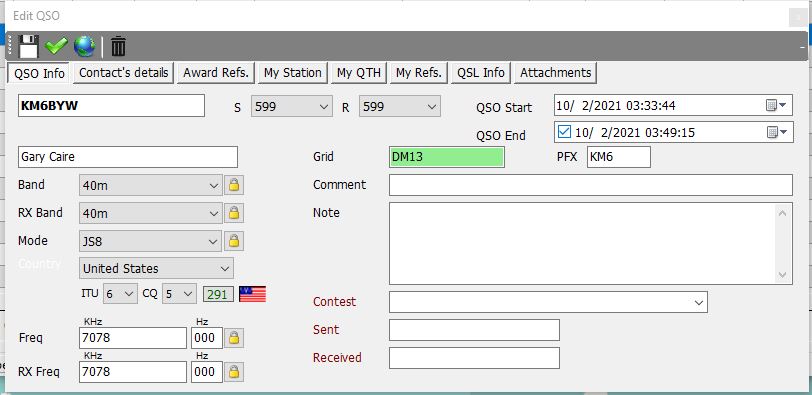Click inside the Note text area
The width and height of the screenshot is (812, 395).
[x=583, y=243]
